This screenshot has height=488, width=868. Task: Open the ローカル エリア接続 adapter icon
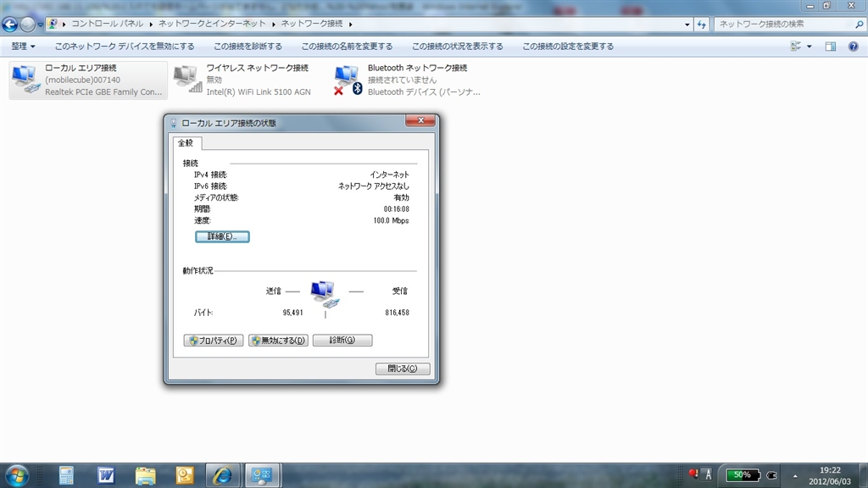tap(25, 79)
